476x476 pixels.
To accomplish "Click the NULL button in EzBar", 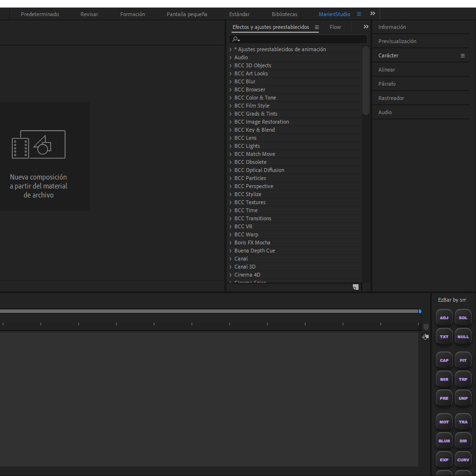I will 463,336.
